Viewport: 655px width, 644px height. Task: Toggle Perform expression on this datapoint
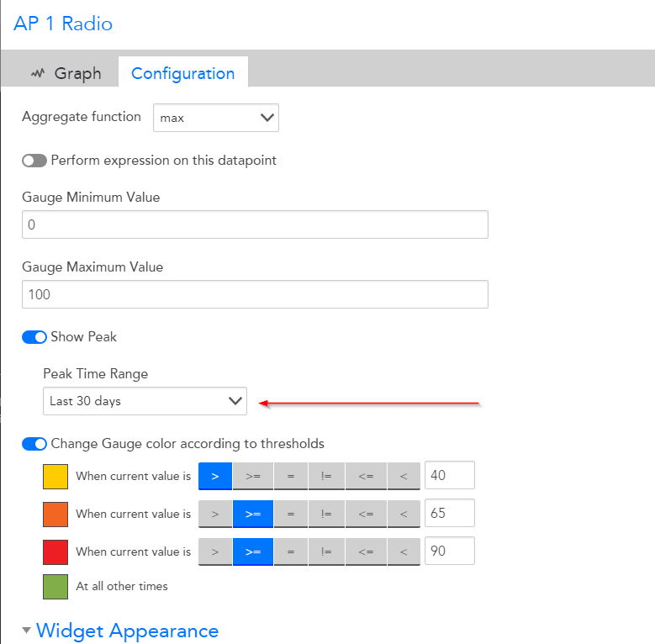(x=34, y=161)
